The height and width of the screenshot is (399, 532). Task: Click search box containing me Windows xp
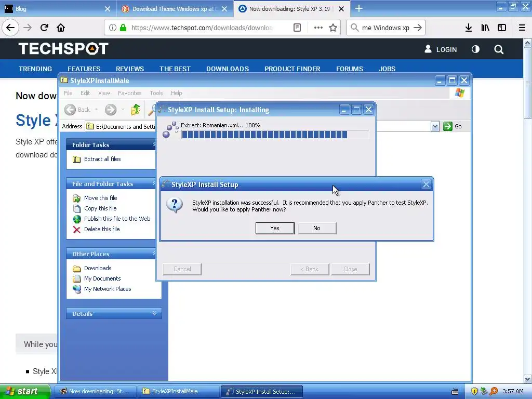(x=385, y=28)
